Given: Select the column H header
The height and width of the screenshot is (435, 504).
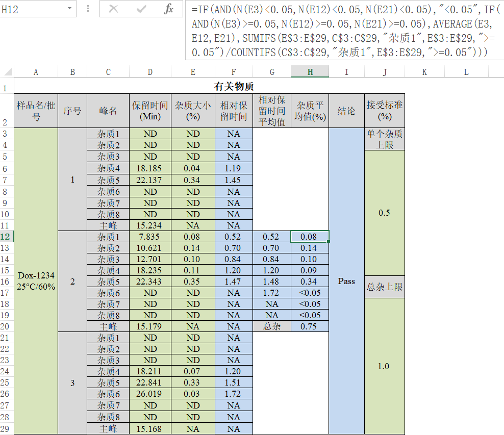Looking at the screenshot, I should pos(310,72).
